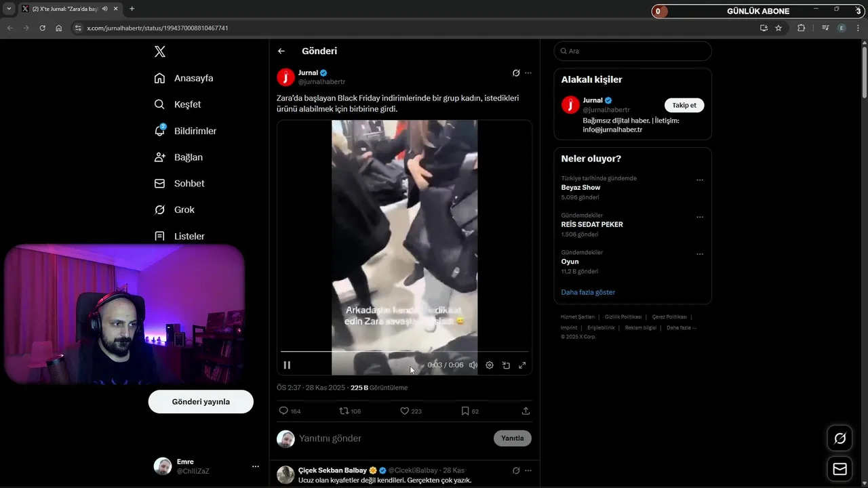Click the address bar URL
The image size is (868, 488).
pyautogui.click(x=157, y=28)
